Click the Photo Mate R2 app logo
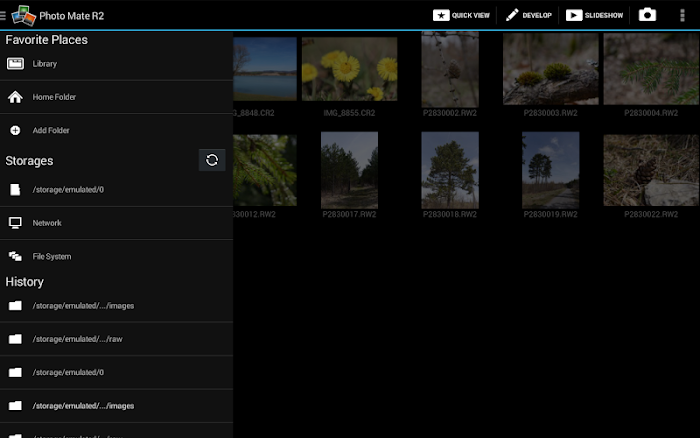The height and width of the screenshot is (438, 700). 23,16
